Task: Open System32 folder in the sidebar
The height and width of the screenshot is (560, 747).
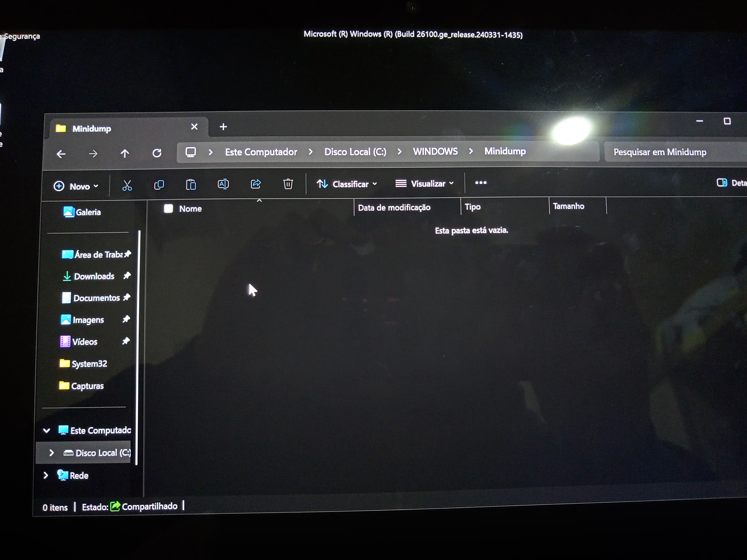Action: (83, 363)
